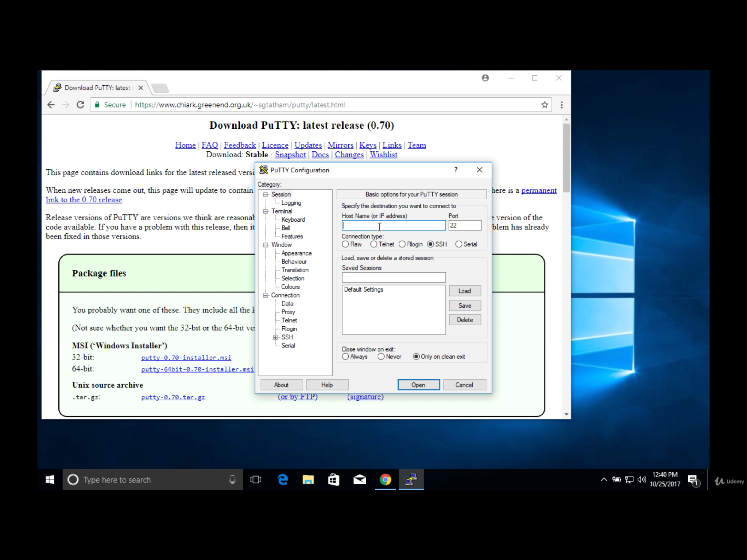Collapse the Window tree node
Image resolution: width=747 pixels, height=560 pixels.
pyautogui.click(x=266, y=245)
